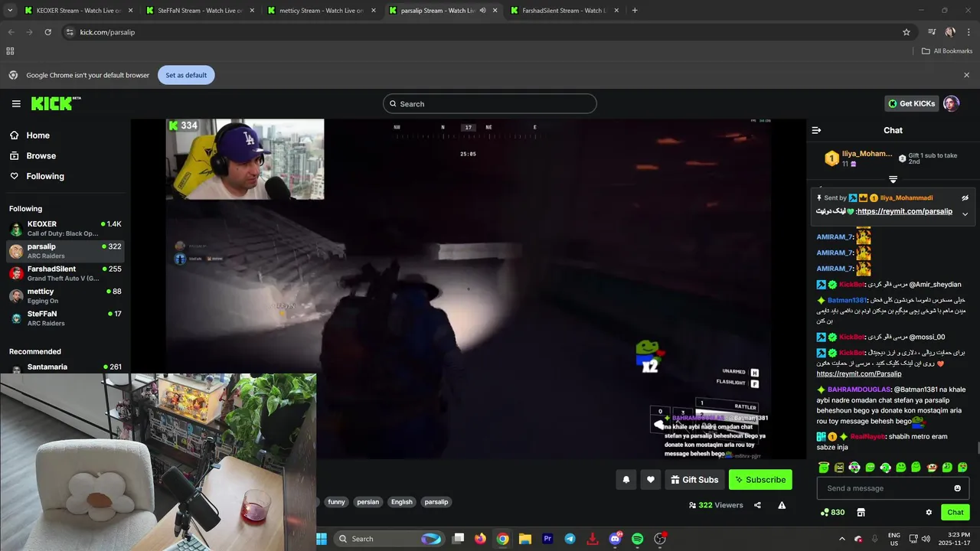980x551 pixels.
Task: Open KEOXER channel in Following list
Action: pyautogui.click(x=65, y=229)
